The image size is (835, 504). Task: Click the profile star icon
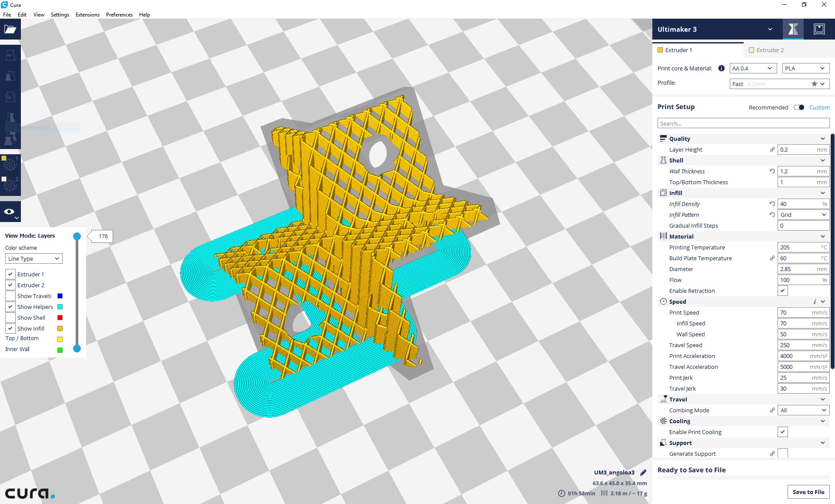[814, 84]
